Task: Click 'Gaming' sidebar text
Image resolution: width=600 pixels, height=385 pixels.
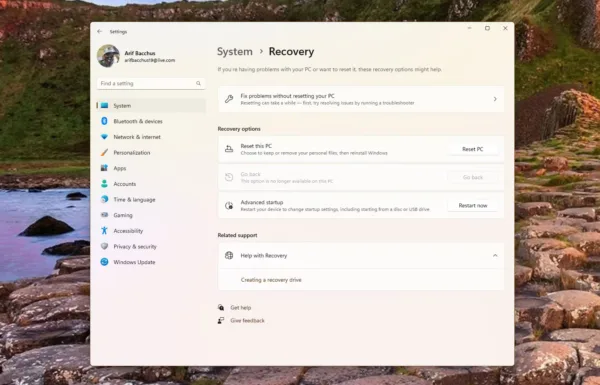Action: 123,215
